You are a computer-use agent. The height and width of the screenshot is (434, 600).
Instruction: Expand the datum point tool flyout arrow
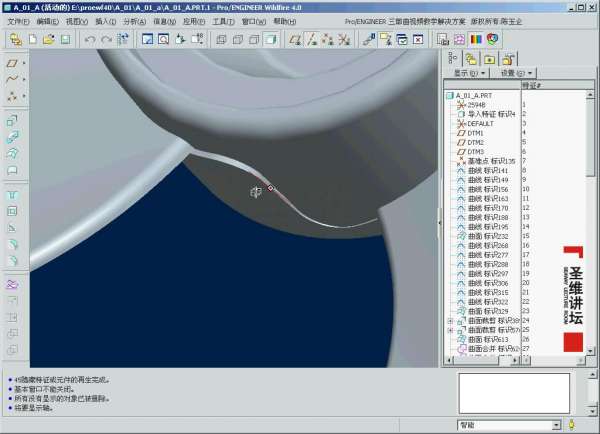point(24,96)
